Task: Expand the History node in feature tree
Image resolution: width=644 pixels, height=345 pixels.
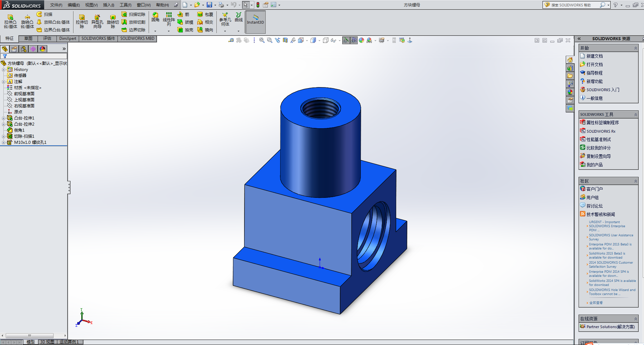Action: 4,70
